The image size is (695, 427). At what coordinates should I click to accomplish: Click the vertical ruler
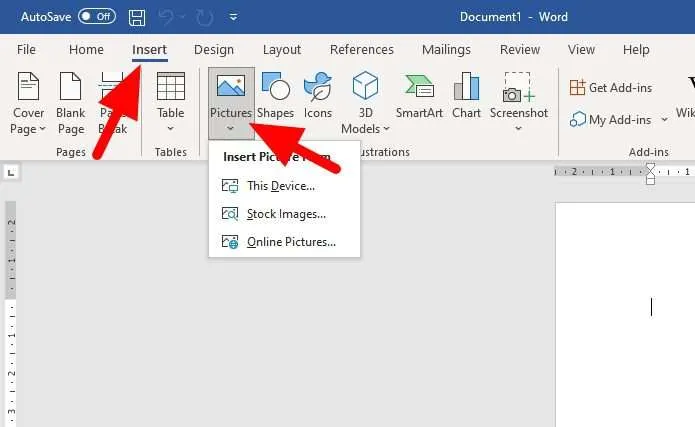pyautogui.click(x=11, y=314)
